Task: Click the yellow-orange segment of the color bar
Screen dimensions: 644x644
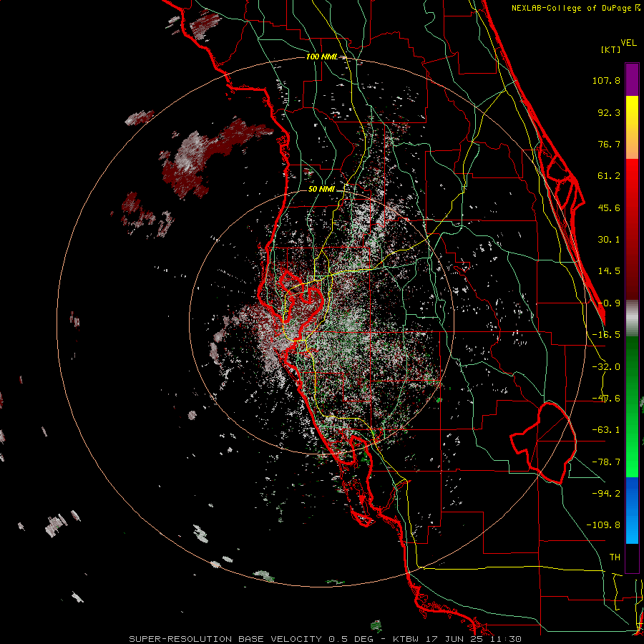Action: (x=632, y=127)
